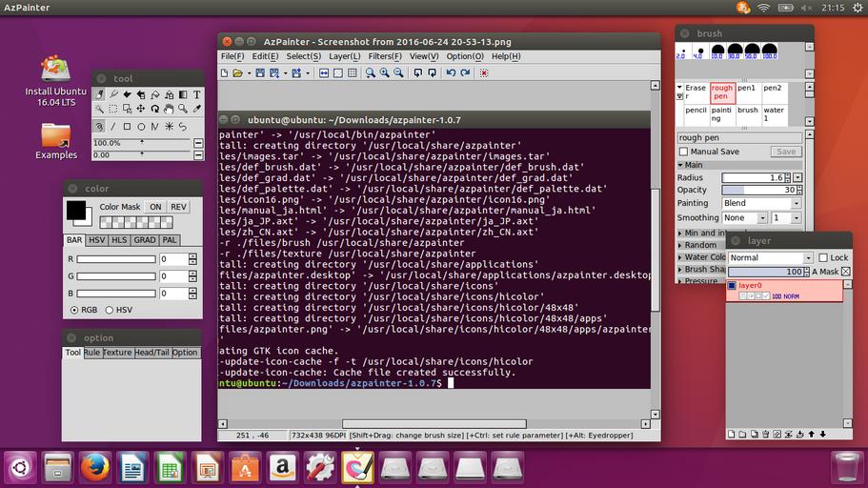Enable the Manual Save checkbox

[x=683, y=152]
